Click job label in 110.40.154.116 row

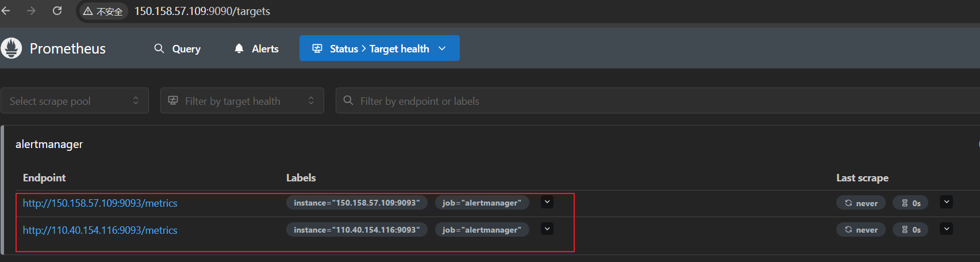(x=482, y=230)
